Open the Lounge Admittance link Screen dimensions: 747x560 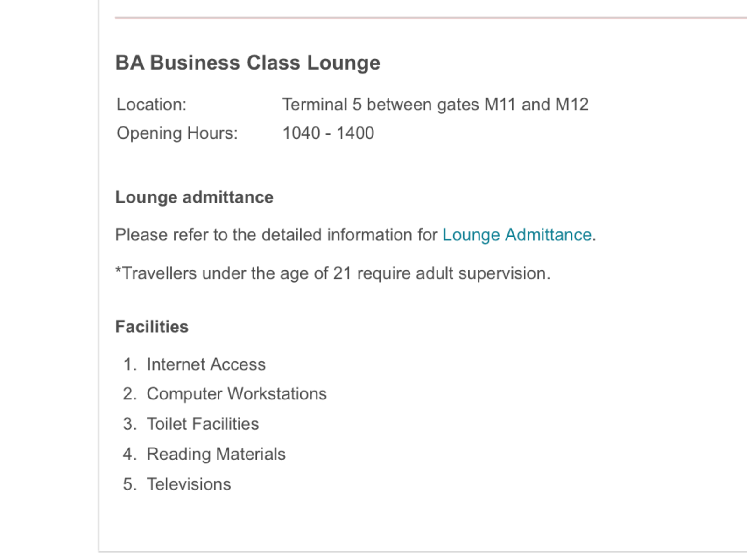(x=516, y=235)
